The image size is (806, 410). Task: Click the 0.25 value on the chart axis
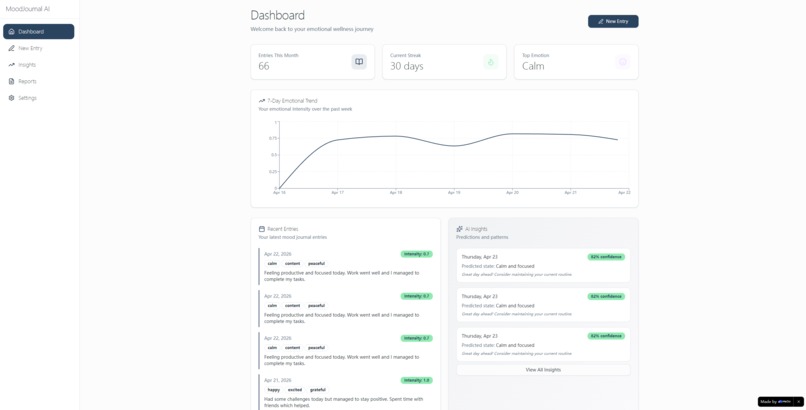pos(272,172)
